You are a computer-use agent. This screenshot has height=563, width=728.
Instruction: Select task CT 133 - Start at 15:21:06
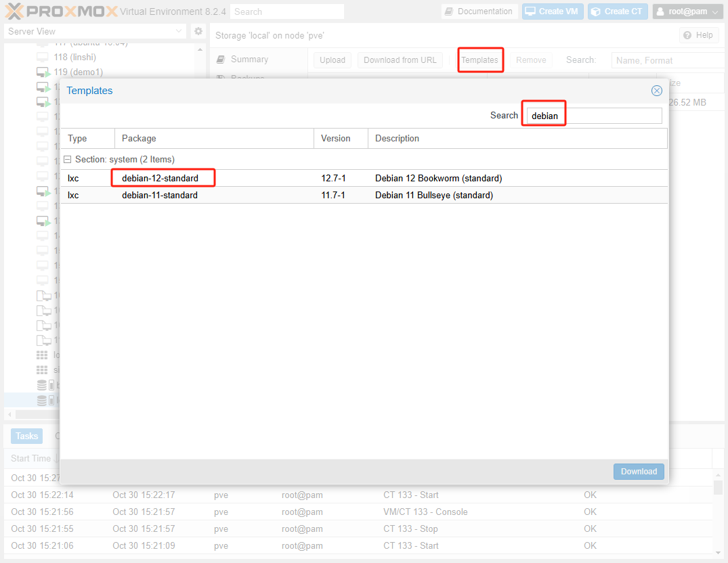pyautogui.click(x=358, y=545)
